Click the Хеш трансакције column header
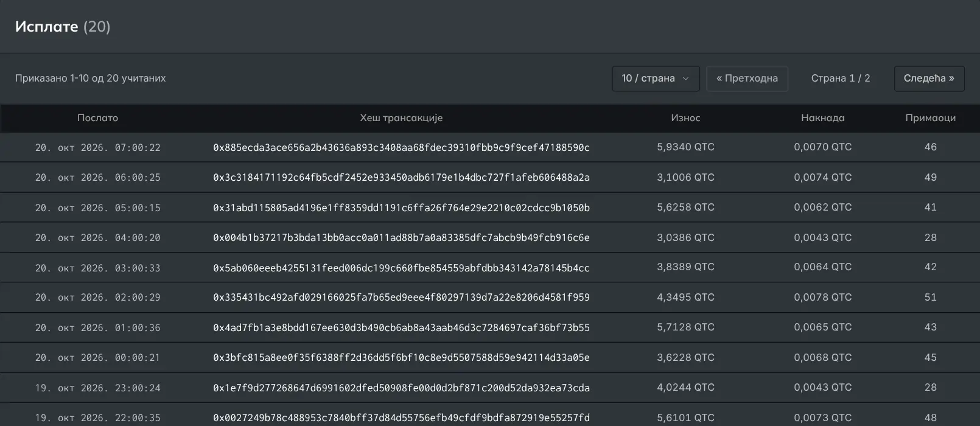This screenshot has height=426, width=980. point(401,118)
